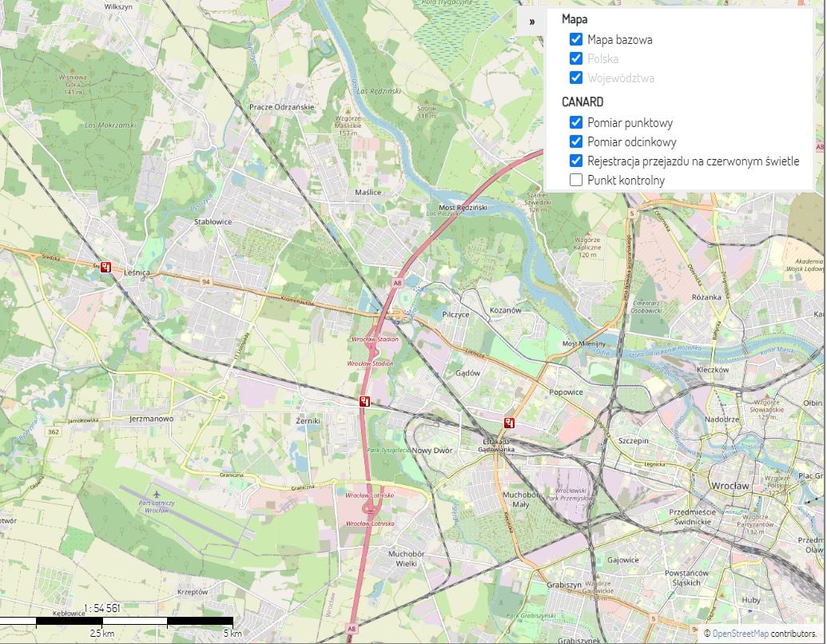This screenshot has height=644, width=827.
Task: Click the Pracze Odrzańskie label
Action: 281,106
